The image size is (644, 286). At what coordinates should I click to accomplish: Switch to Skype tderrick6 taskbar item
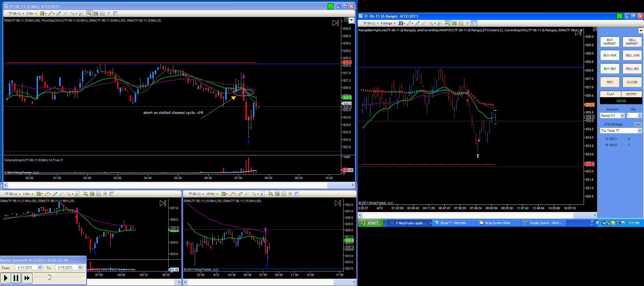(x=454, y=223)
